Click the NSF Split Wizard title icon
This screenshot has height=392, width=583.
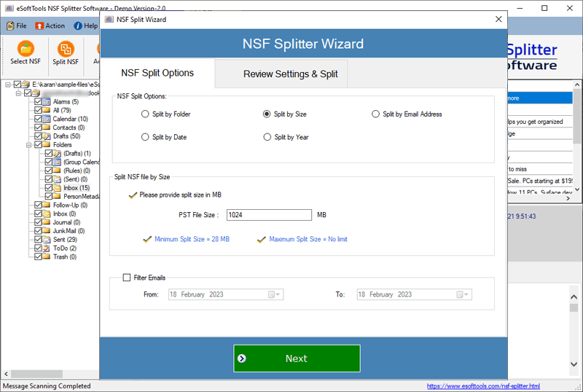tap(109, 20)
